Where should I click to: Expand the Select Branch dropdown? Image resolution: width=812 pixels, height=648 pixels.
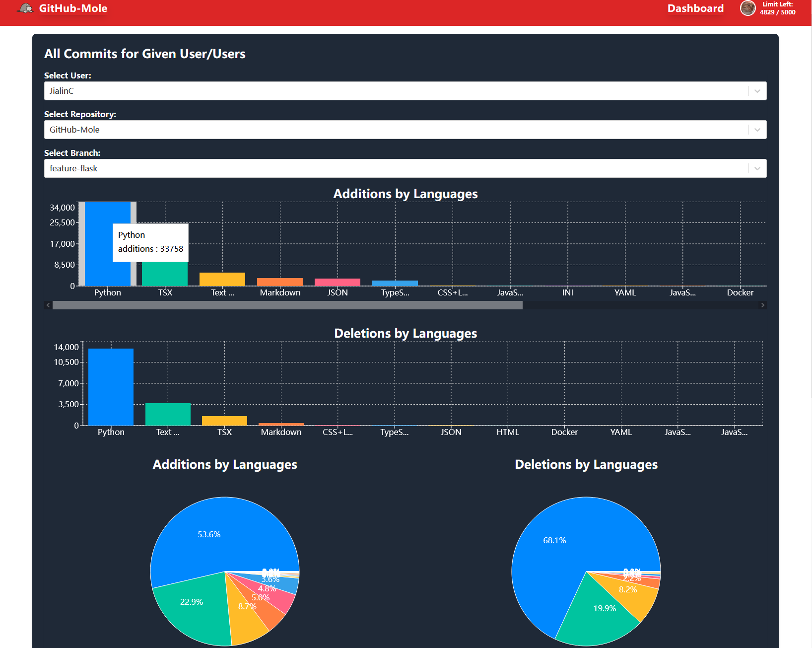[756, 168]
